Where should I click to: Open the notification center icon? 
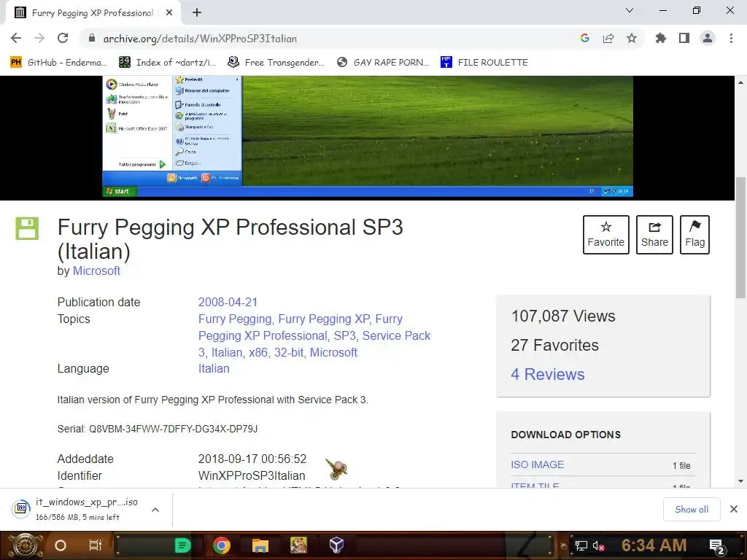pyautogui.click(x=716, y=546)
